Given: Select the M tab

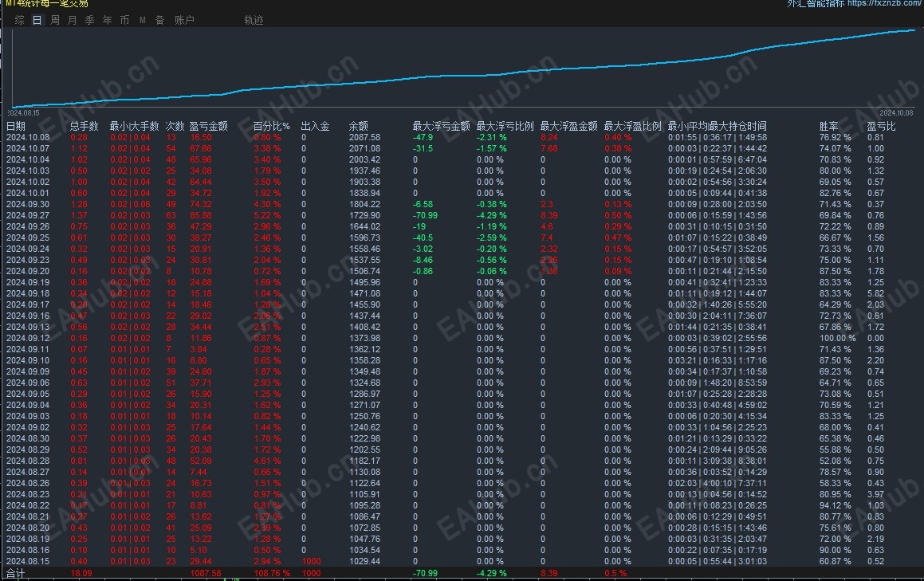Looking at the screenshot, I should [x=142, y=20].
